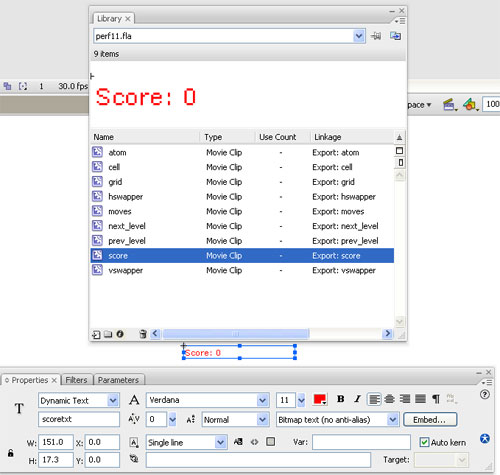Select the next_level item in Library
Screen dimensions: 500x475
point(242,226)
